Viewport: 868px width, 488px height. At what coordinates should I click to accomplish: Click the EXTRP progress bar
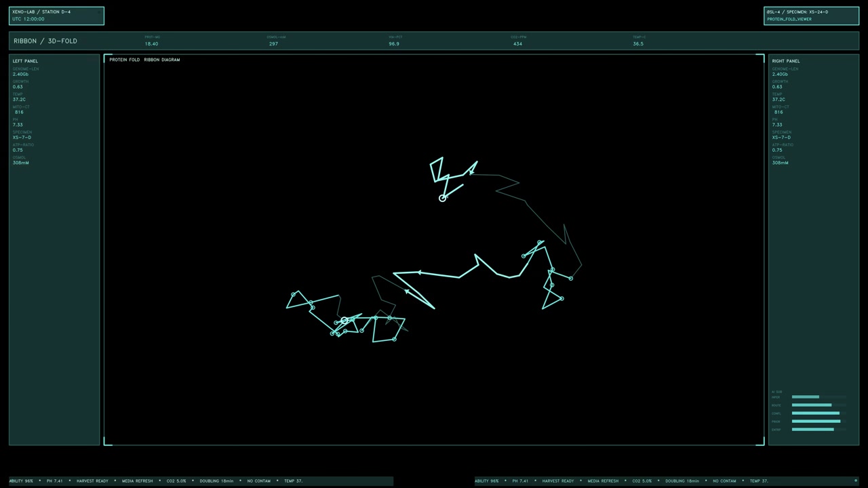819,430
